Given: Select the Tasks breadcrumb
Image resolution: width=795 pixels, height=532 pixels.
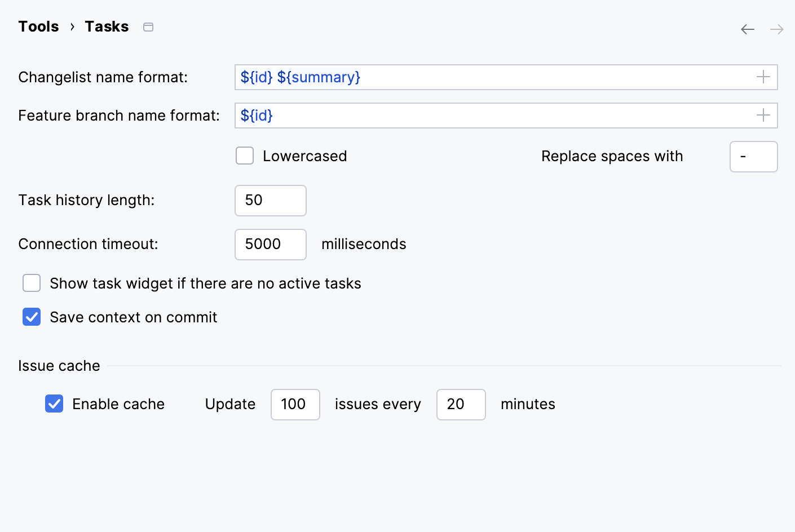Looking at the screenshot, I should tap(107, 26).
